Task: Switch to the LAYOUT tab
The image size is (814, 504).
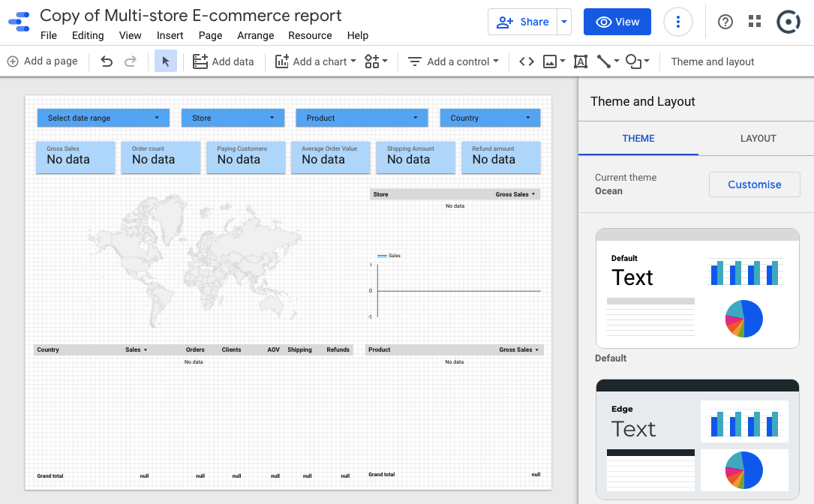Action: pyautogui.click(x=758, y=139)
